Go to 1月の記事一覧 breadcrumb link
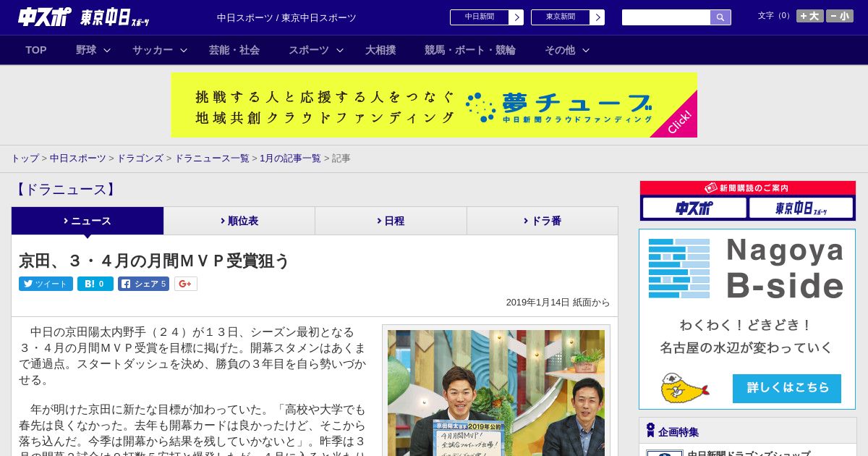The image size is (868, 456). (290, 158)
